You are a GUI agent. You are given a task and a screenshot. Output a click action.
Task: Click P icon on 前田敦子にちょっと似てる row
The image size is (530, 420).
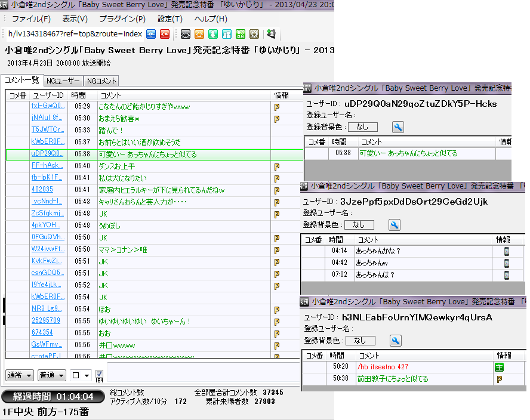point(499,379)
